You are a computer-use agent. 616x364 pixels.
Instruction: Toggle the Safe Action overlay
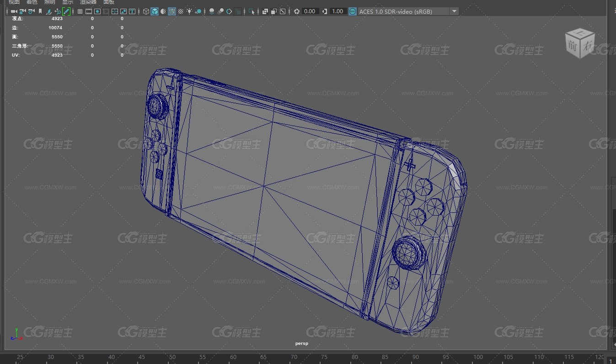(123, 11)
